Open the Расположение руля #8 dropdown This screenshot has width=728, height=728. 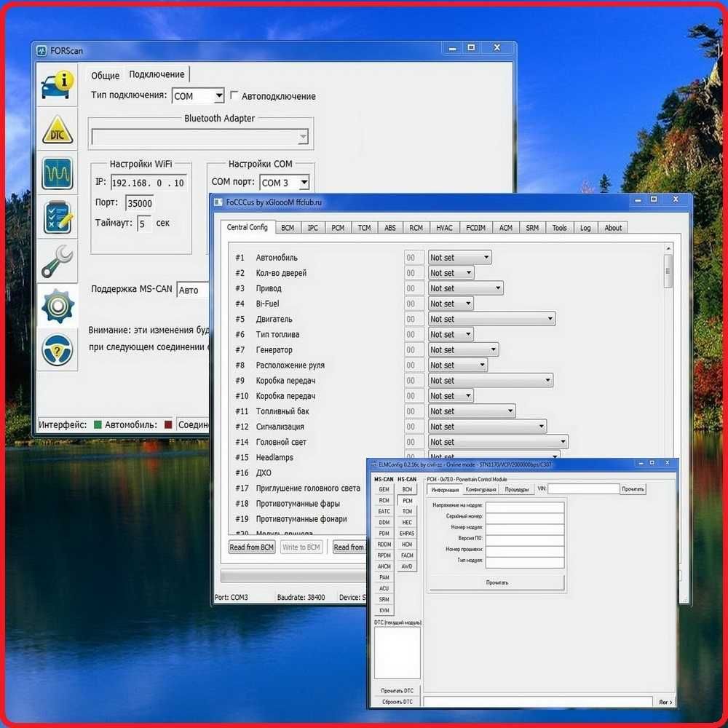458,365
